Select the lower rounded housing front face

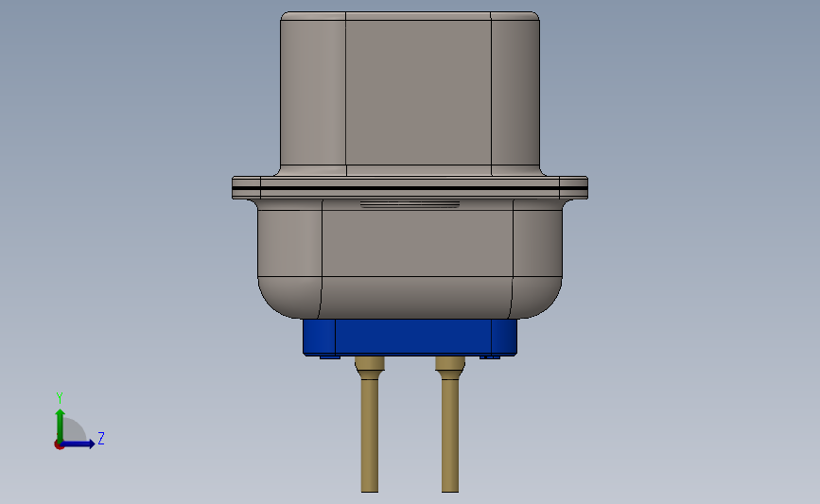tap(417, 243)
